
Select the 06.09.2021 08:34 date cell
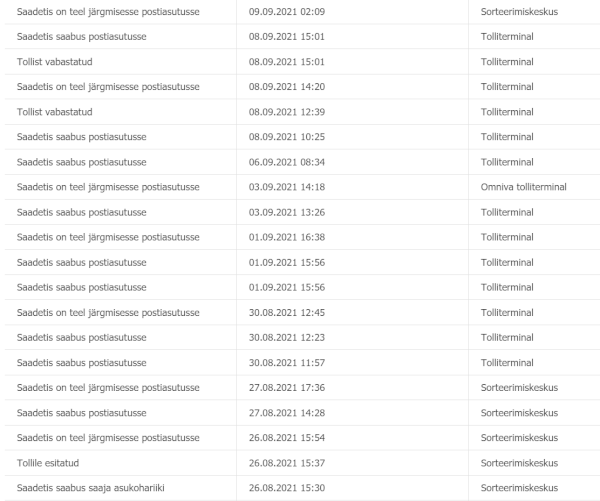point(287,162)
